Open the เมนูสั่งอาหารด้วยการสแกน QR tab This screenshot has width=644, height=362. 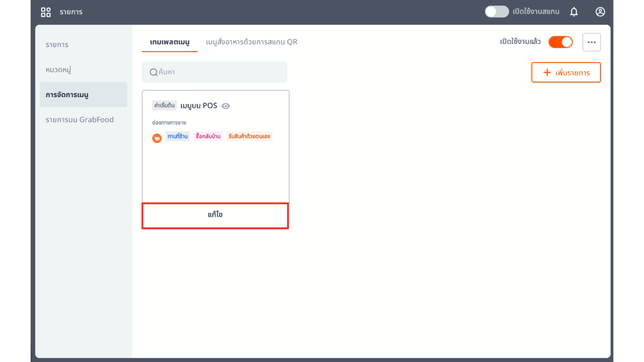[x=252, y=42]
